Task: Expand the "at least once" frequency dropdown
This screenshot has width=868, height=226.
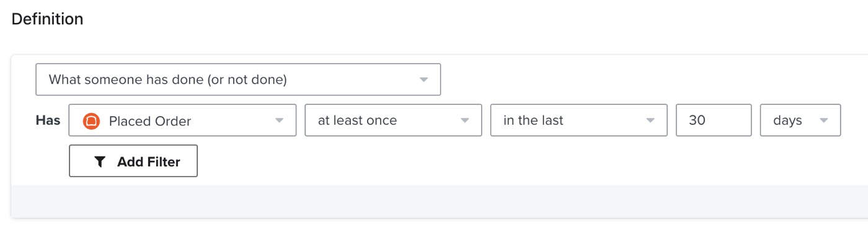Action: [x=393, y=120]
